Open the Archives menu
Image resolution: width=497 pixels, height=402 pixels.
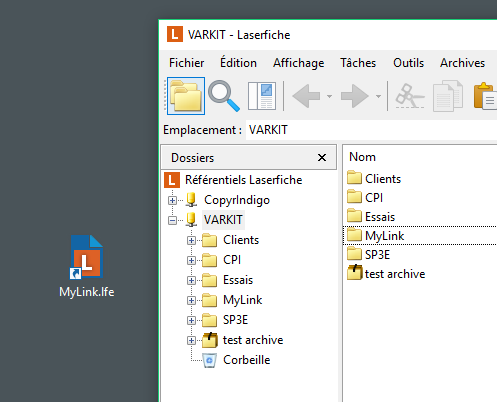tap(462, 63)
